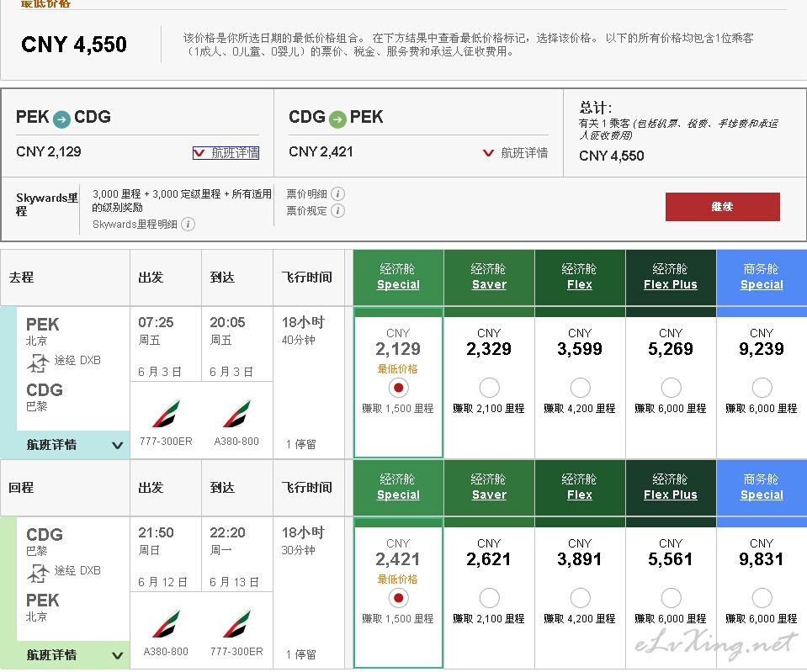The image size is (807, 672).
Task: Open the 票价规定 info icon
Action: pos(337,210)
